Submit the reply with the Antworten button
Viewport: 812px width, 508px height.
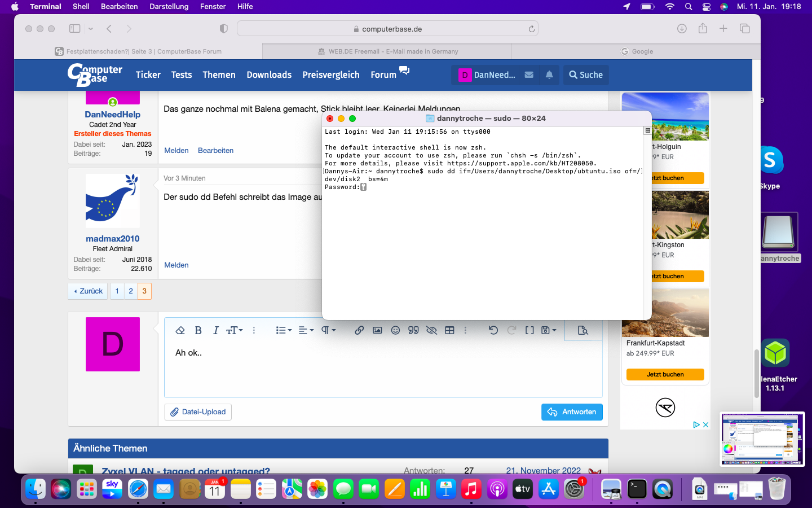click(572, 412)
